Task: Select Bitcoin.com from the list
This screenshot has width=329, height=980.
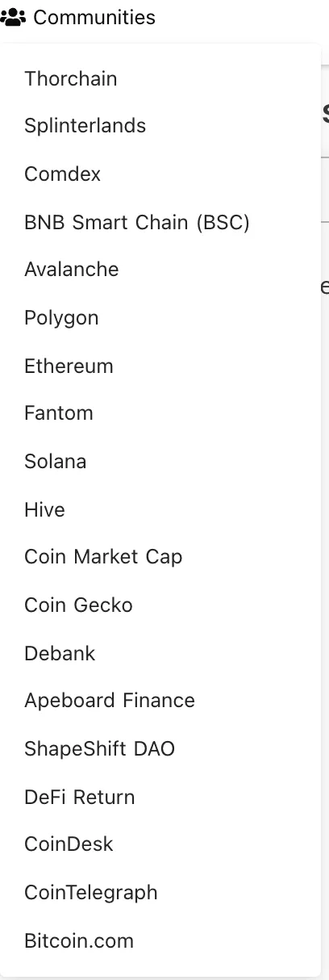Action: (160, 940)
